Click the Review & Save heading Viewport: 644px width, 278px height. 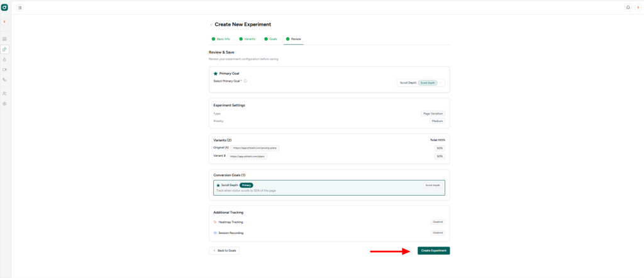point(222,52)
